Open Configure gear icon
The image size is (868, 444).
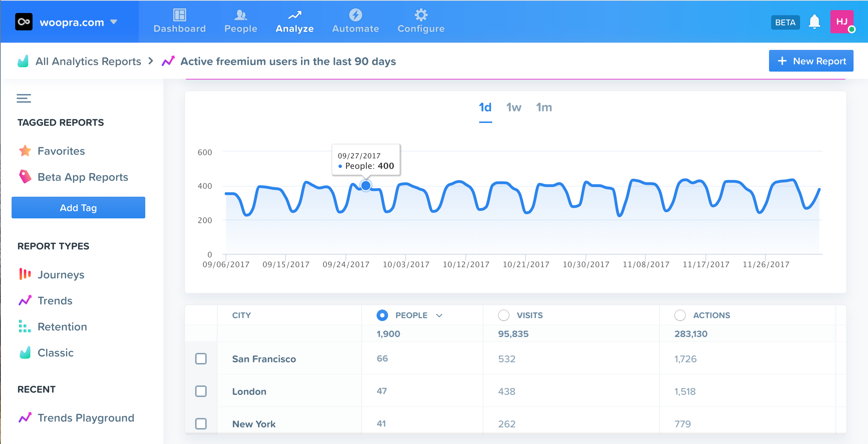click(x=421, y=15)
